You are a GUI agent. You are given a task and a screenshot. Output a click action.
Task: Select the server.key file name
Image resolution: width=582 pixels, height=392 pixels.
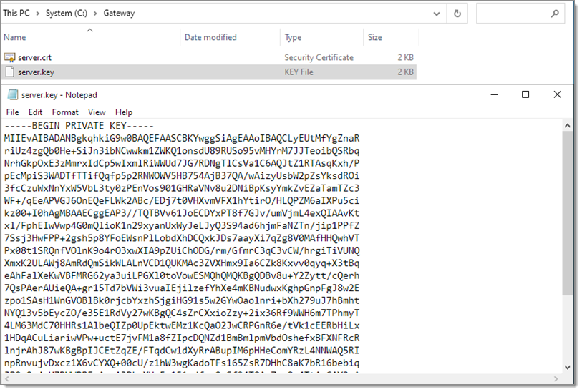coord(36,72)
